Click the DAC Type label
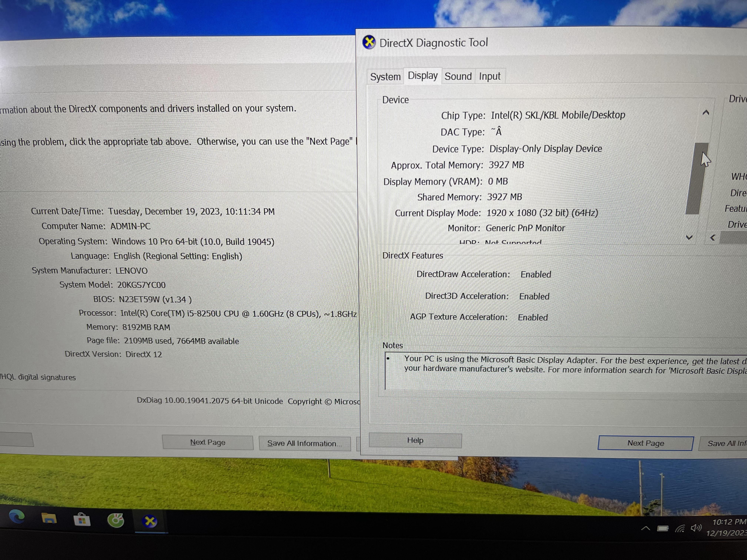This screenshot has width=747, height=560. 462,132
